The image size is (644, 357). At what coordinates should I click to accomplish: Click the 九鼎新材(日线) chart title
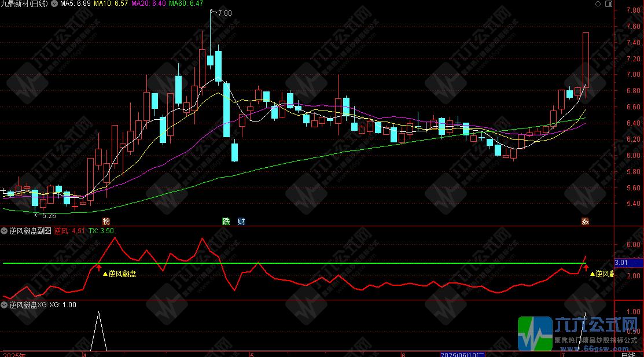[24, 4]
